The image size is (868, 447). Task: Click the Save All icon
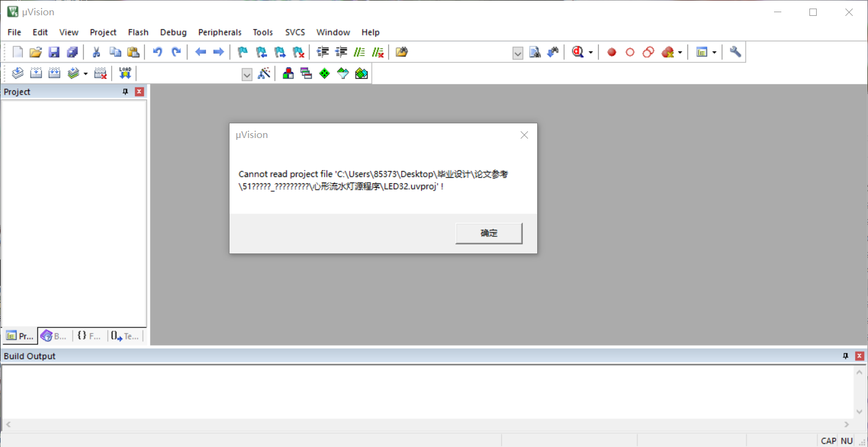click(72, 52)
